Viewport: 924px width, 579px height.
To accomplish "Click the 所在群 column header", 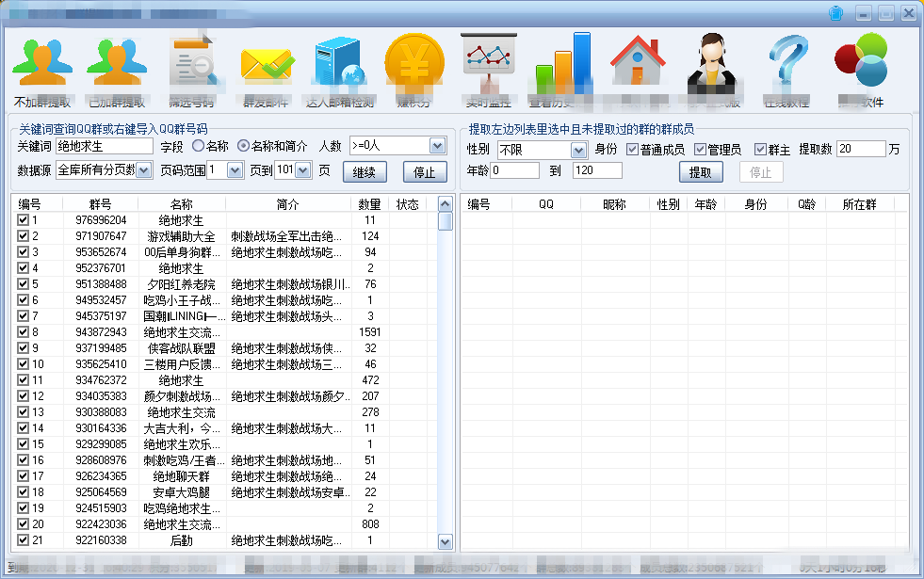I will 860,203.
